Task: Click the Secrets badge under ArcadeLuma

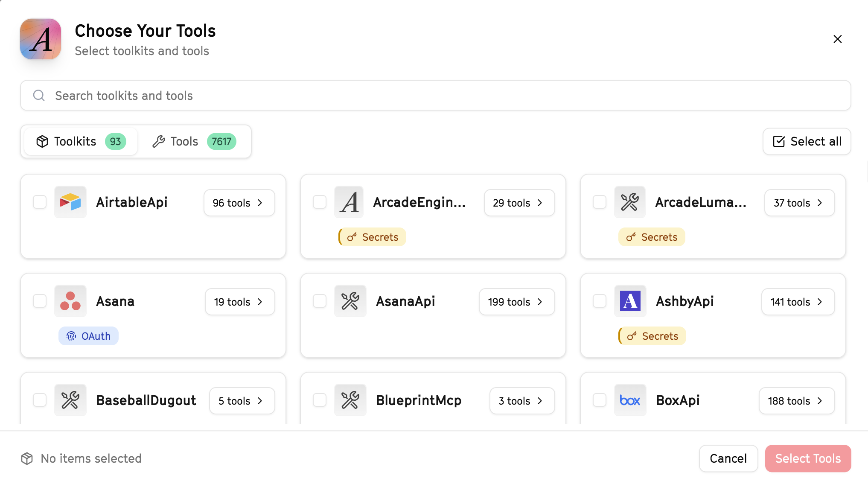Action: pos(652,237)
